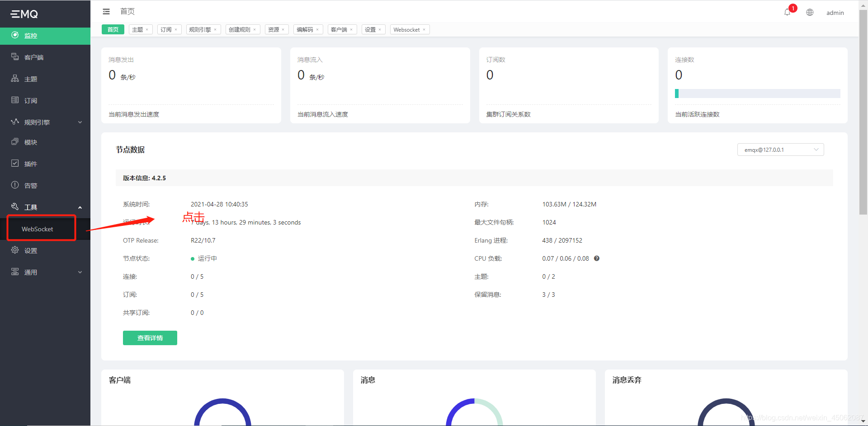The height and width of the screenshot is (426, 868).
Task: Click the CPU 负载 help question icon
Action: tap(597, 258)
